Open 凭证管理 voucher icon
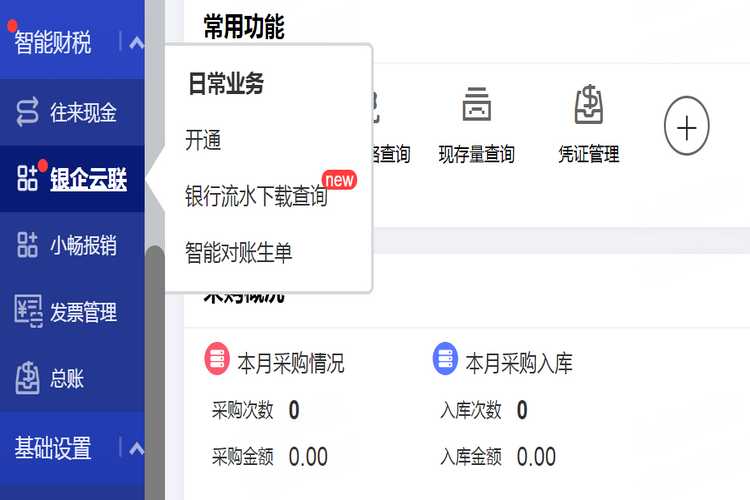Image resolution: width=750 pixels, height=500 pixels. click(x=588, y=105)
